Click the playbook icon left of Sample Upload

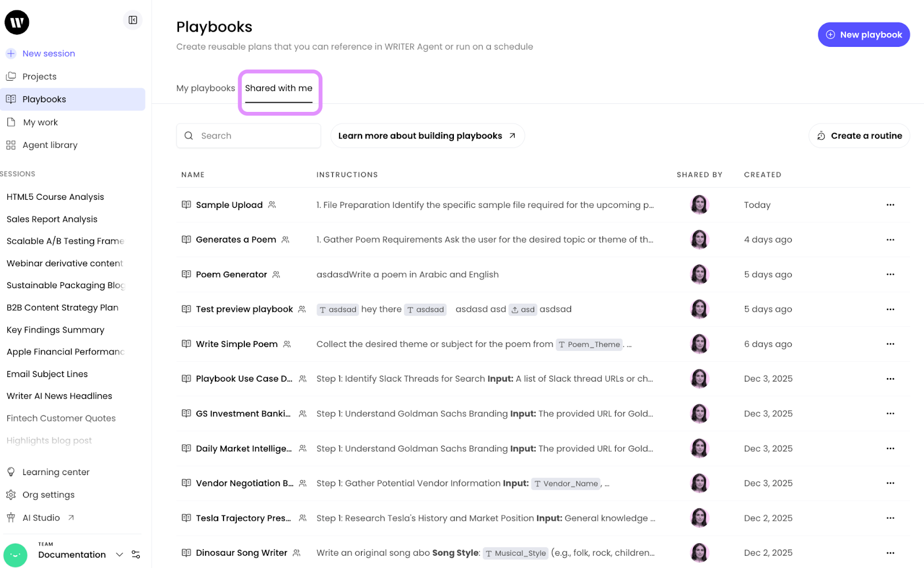186,205
